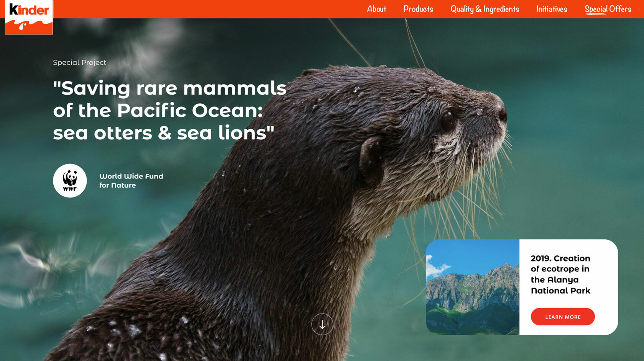Click the WWF letters under the panda
The width and height of the screenshot is (644, 361).
tap(70, 189)
